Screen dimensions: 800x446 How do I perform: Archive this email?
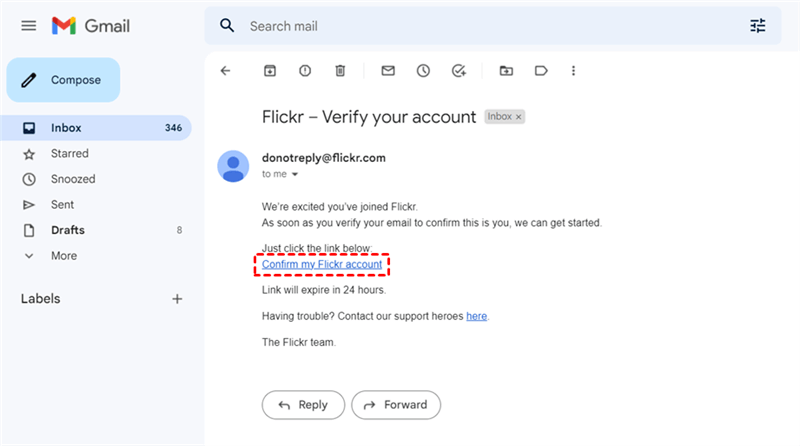[269, 71]
